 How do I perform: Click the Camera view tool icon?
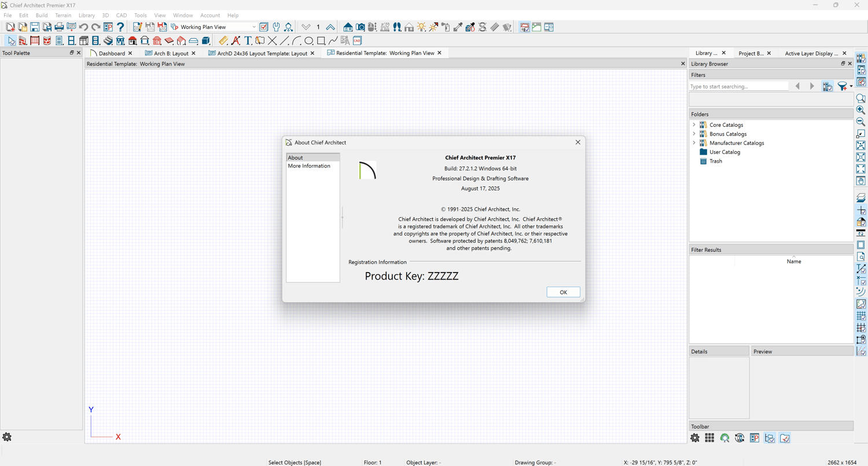click(x=360, y=27)
